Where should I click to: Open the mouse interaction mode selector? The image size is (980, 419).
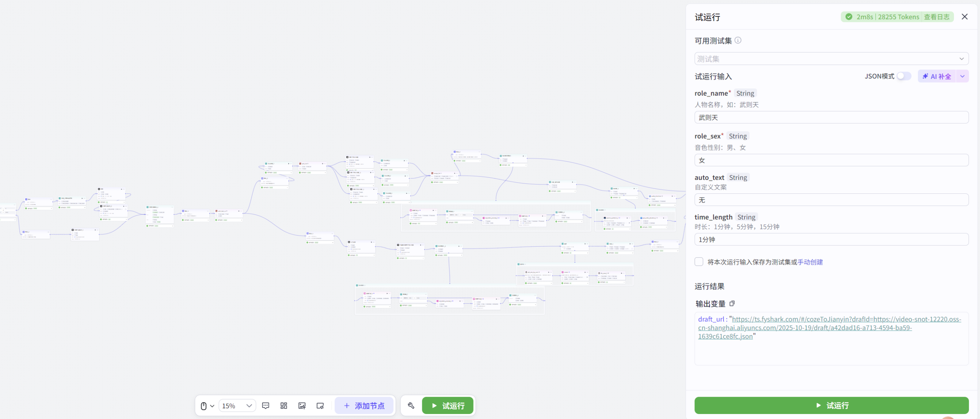coord(207,406)
